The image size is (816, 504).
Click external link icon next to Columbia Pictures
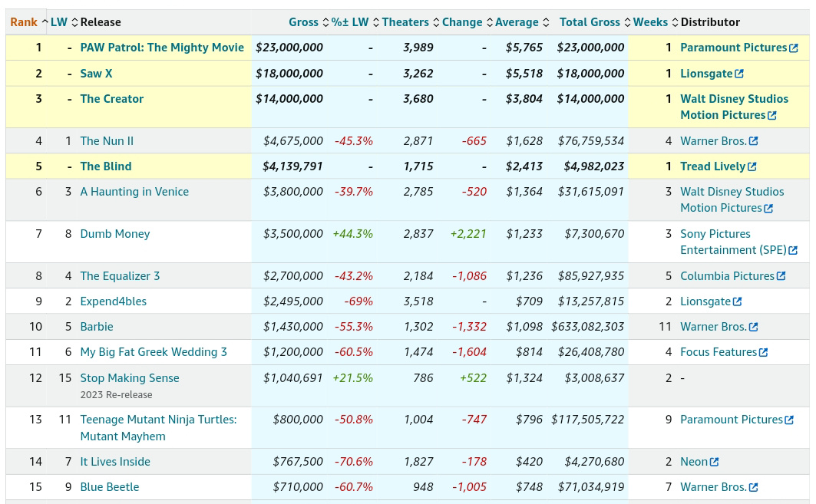[781, 276]
